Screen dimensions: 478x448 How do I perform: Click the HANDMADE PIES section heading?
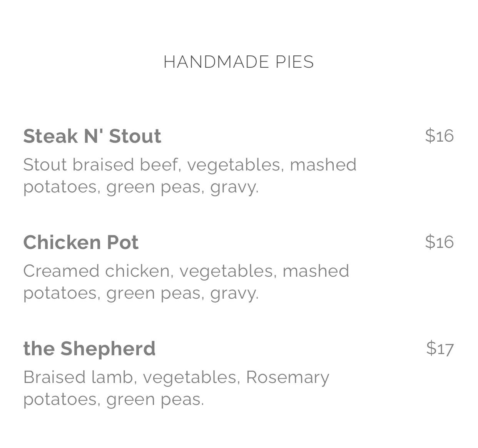pos(239,62)
